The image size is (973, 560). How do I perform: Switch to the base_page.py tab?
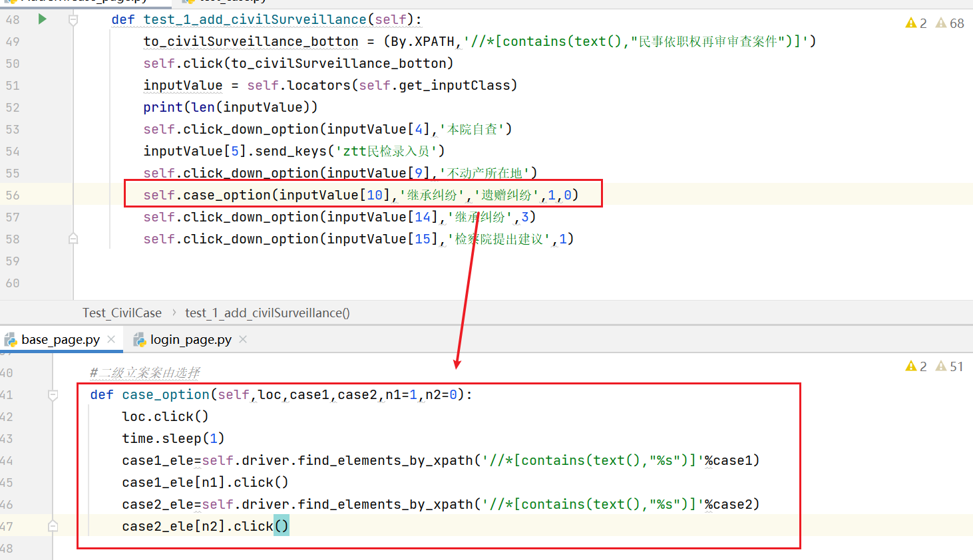click(x=61, y=340)
